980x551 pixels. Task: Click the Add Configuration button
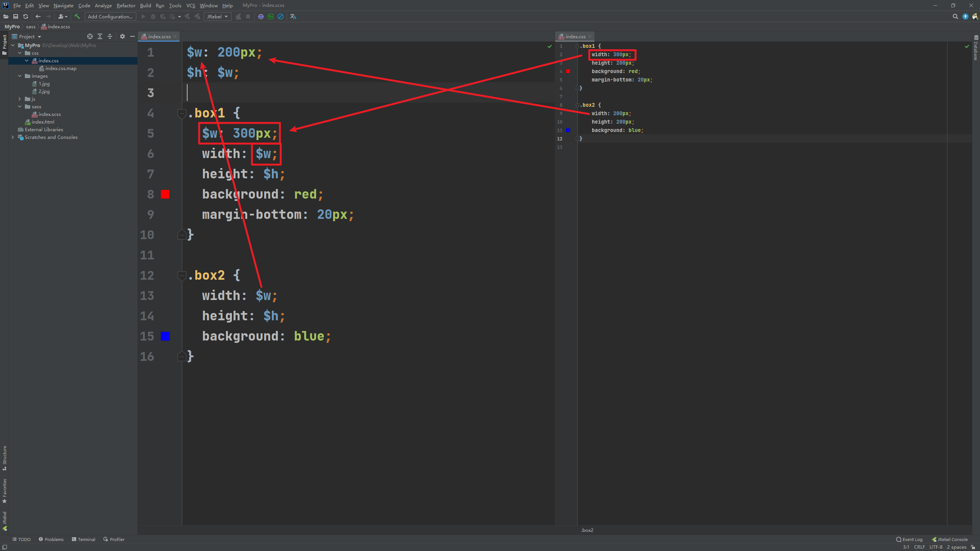click(109, 17)
